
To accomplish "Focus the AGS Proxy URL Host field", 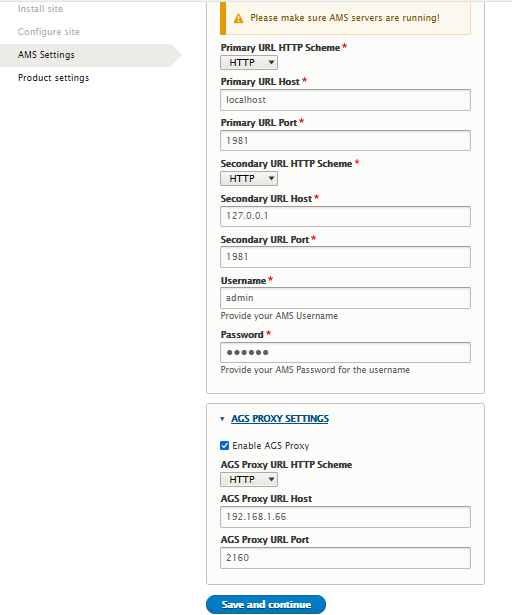I will click(345, 517).
